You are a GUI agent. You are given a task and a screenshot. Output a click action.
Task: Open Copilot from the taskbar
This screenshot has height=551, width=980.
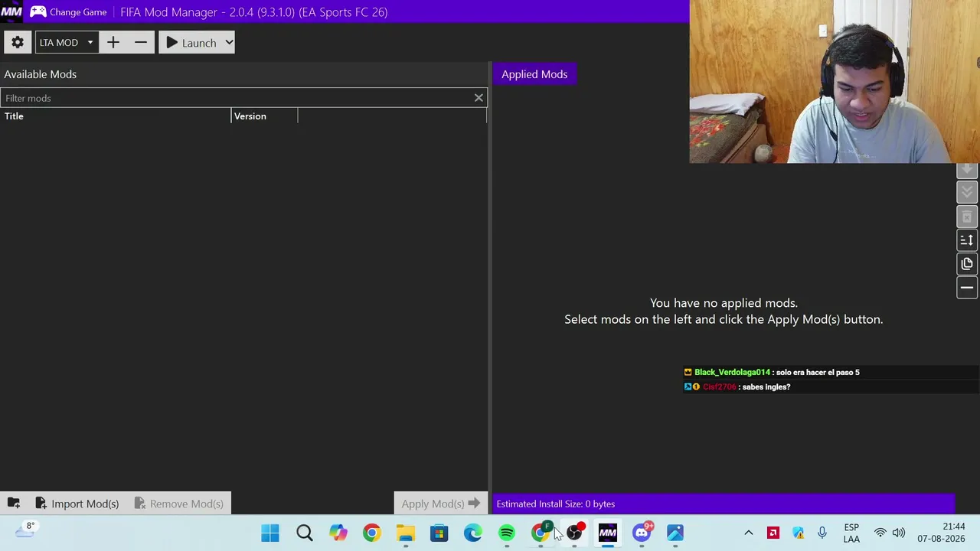pyautogui.click(x=338, y=533)
